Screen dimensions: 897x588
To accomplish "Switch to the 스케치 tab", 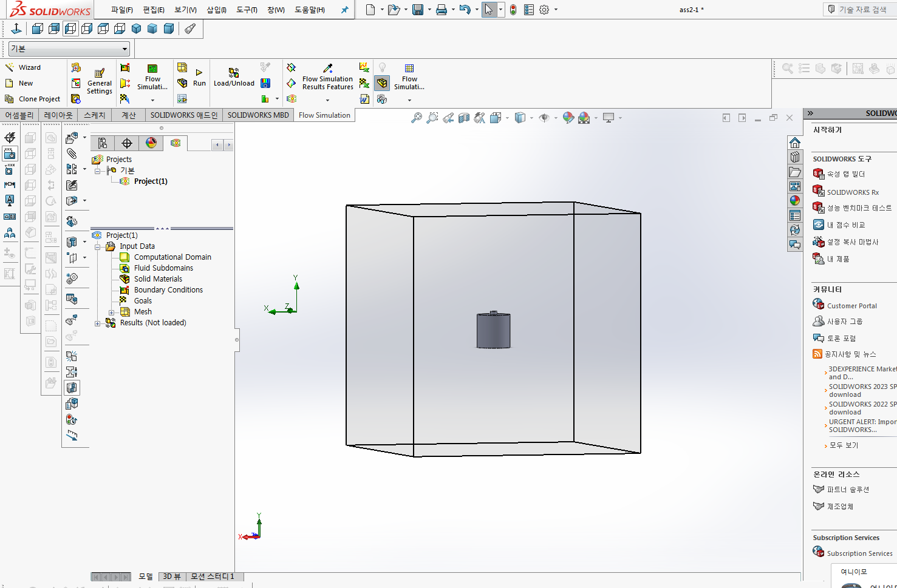I will [95, 115].
